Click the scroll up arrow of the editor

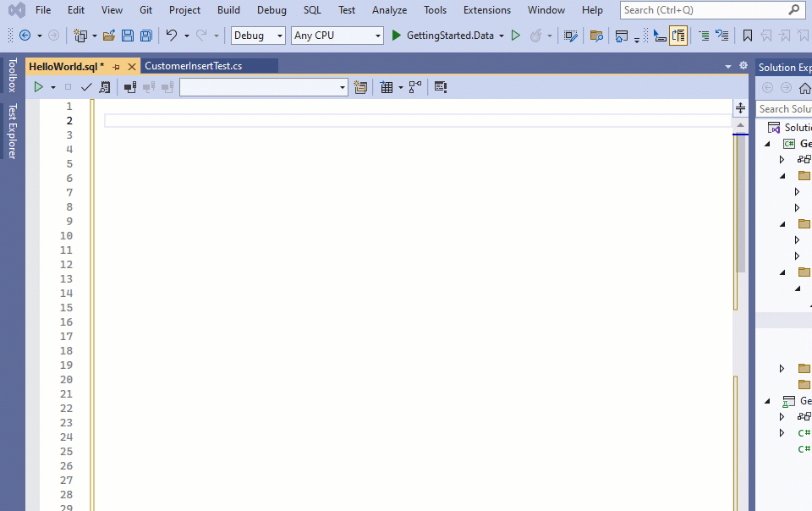[741, 124]
